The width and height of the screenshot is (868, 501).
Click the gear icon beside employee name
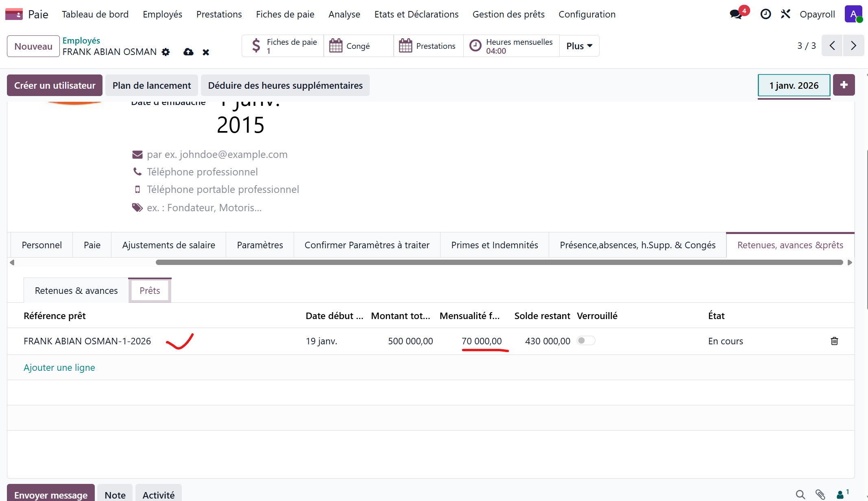(166, 52)
